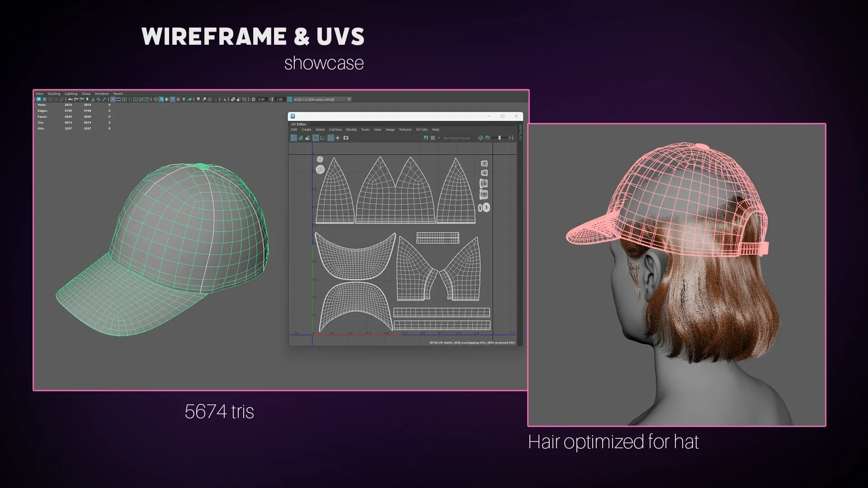Expand the UV Toolkit side tab
The height and width of the screenshot is (488, 868).
pos(520,132)
